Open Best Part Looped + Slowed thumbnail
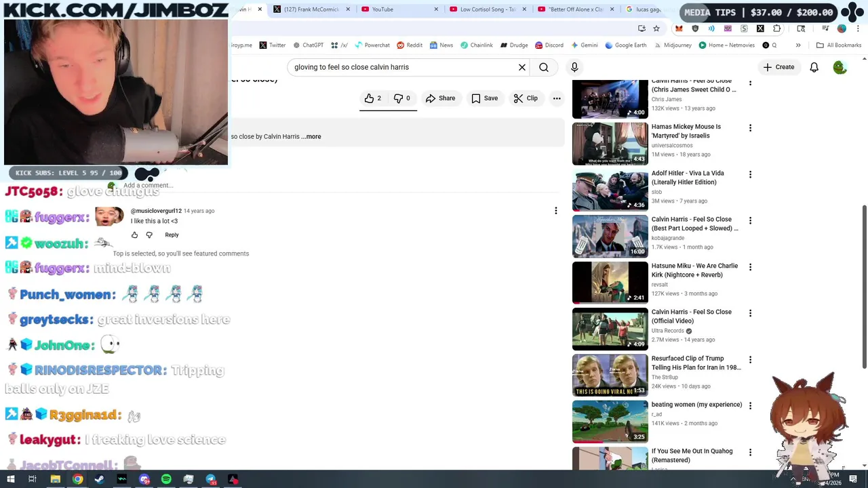Image resolution: width=868 pixels, height=488 pixels. coord(610,237)
